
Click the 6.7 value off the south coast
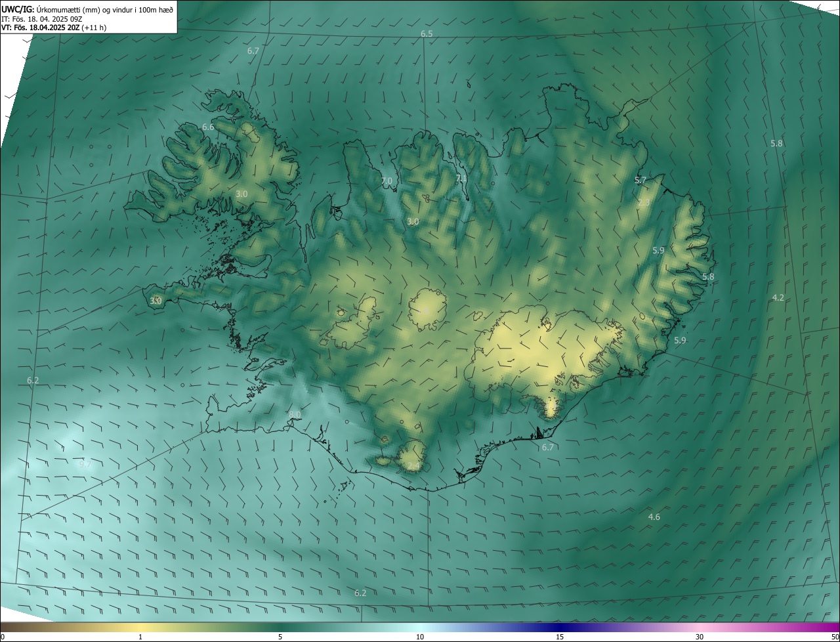click(x=548, y=447)
